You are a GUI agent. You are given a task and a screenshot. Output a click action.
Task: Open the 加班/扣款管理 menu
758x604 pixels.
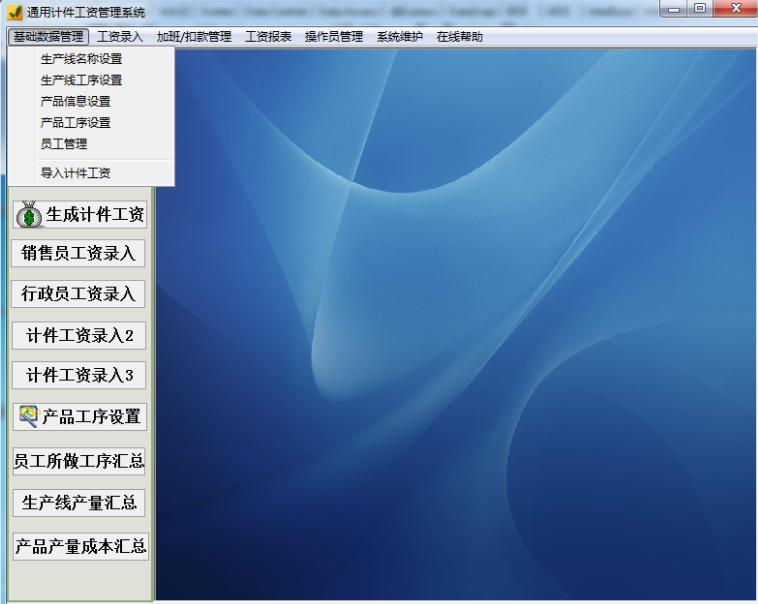point(194,37)
